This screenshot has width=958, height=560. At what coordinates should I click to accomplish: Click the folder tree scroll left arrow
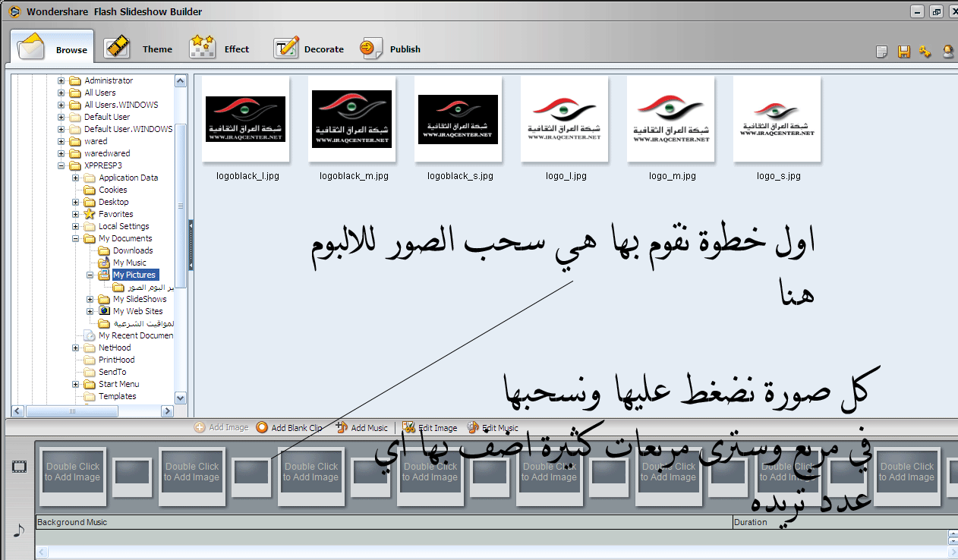(x=17, y=411)
